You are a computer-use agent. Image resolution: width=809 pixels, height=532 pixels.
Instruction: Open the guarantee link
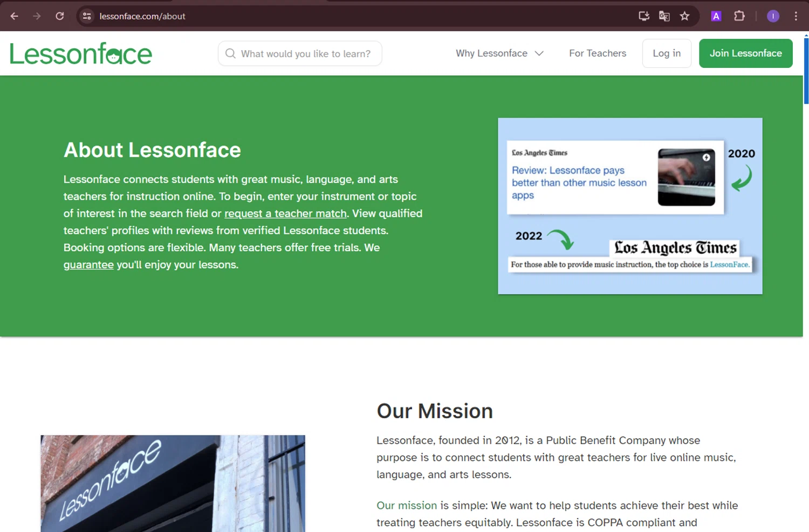click(x=88, y=265)
